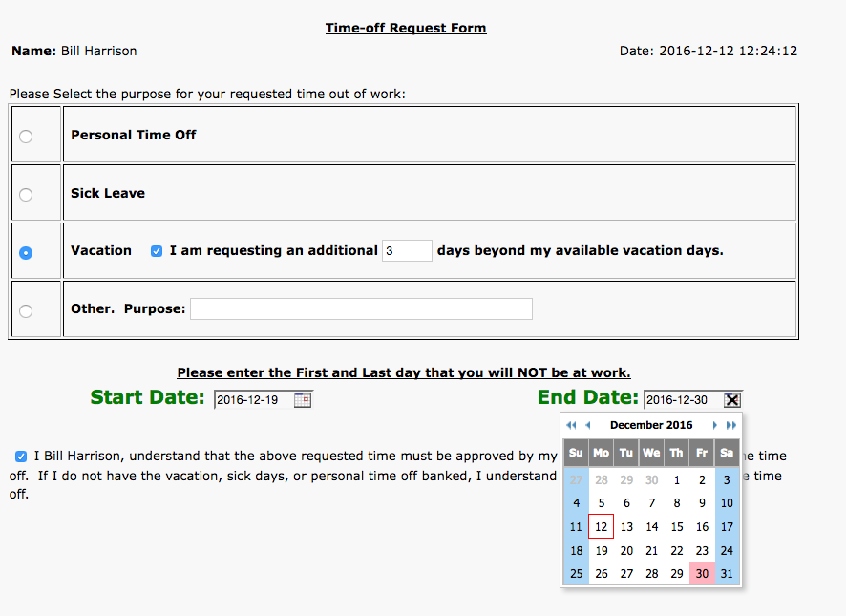
Task: Select the Other purpose radio button
Action: coord(26,310)
